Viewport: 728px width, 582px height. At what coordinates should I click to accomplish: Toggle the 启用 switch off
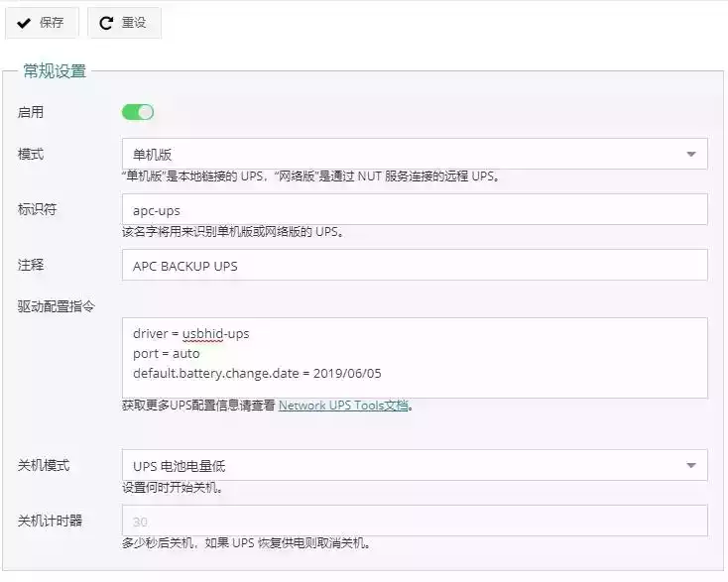(x=138, y=112)
